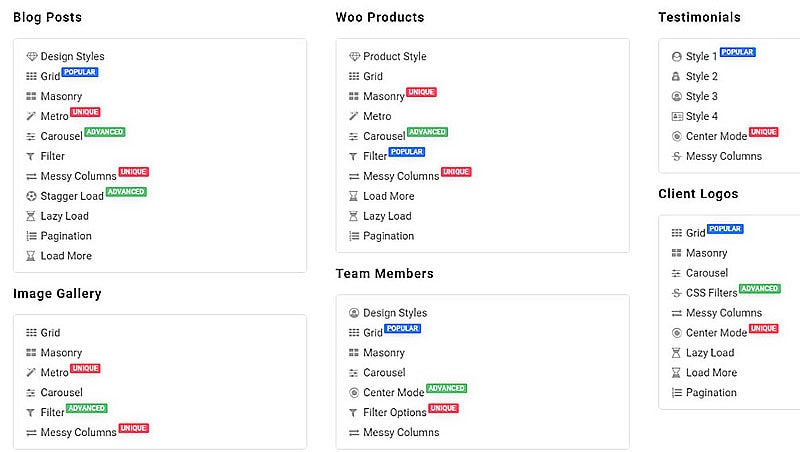The height and width of the screenshot is (452, 800).
Task: Click the Image Gallery section heading
Action: click(x=57, y=294)
